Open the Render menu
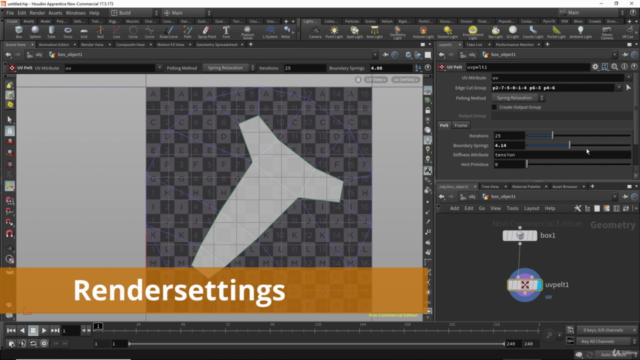 (x=37, y=13)
